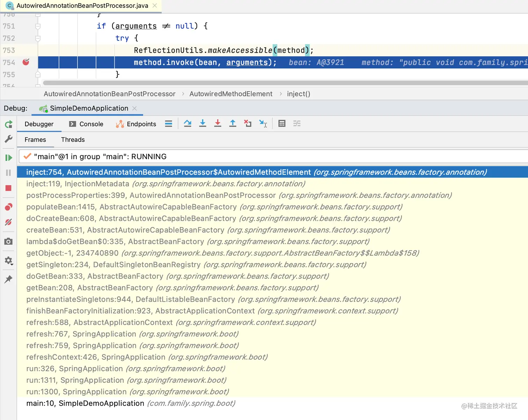Click Run to Cursor icon
Screen dimensions: 528x420
tap(263, 123)
